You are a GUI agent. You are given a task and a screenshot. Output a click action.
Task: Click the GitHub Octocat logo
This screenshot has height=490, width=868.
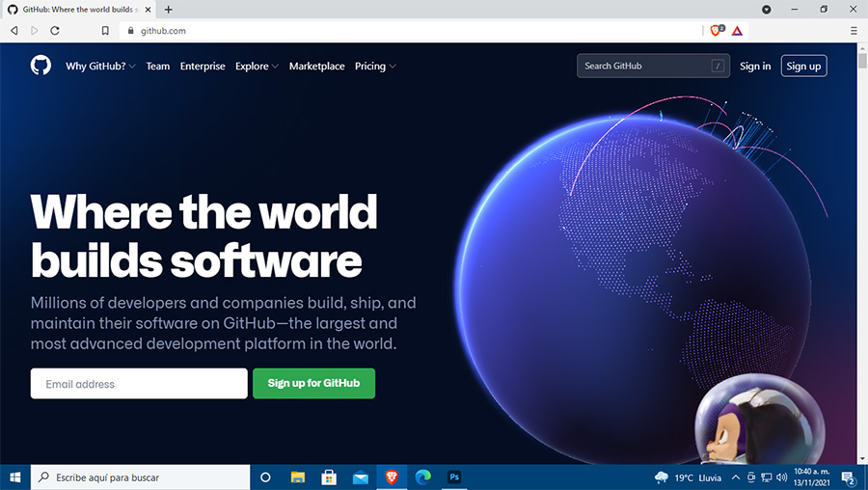pos(41,66)
